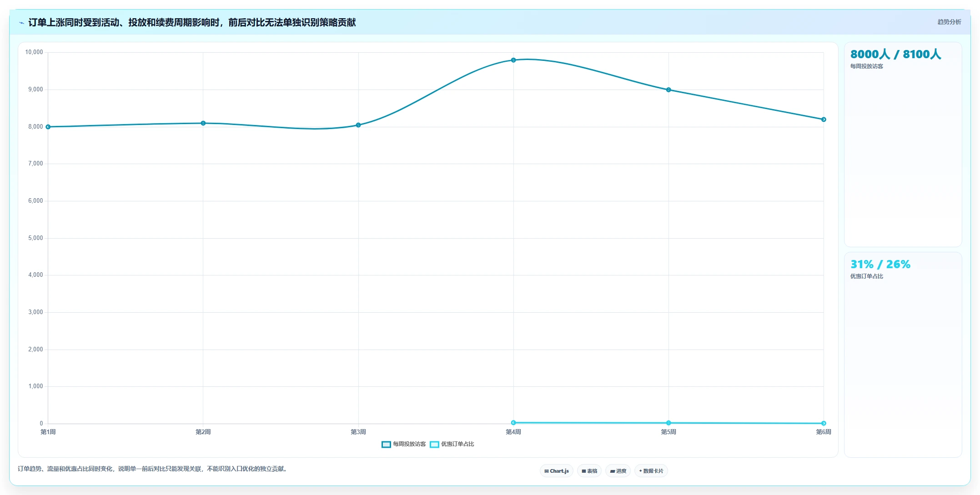Screen dimensions: 980x495
Task: Click the 第5周 x-axis label
Action: [x=668, y=432]
